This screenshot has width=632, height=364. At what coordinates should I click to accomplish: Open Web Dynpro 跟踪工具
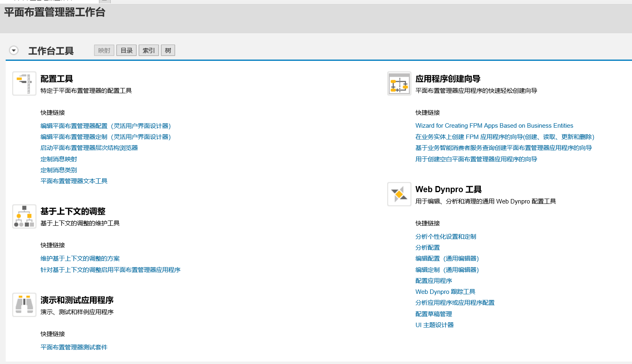445,291
